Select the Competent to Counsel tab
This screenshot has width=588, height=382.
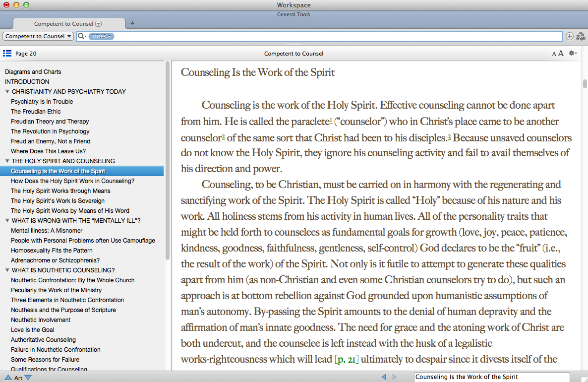(63, 24)
